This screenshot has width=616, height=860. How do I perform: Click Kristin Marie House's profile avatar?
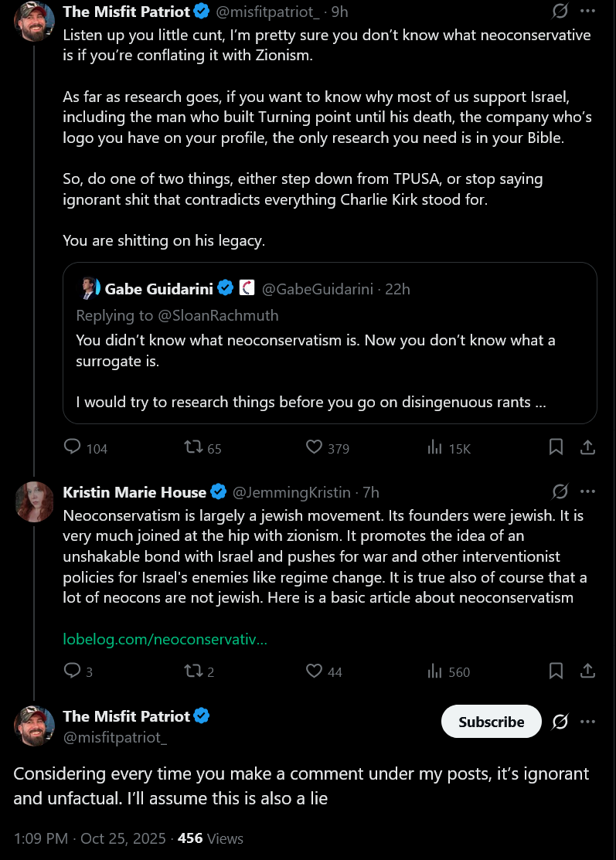click(34, 501)
